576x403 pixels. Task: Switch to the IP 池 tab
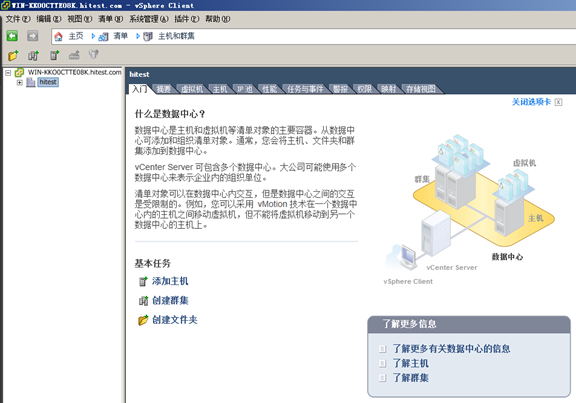(245, 89)
